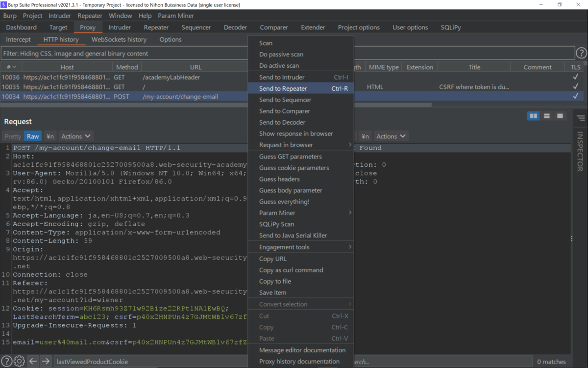Switch request view to Raw
The height and width of the screenshot is (368, 588).
(x=33, y=136)
